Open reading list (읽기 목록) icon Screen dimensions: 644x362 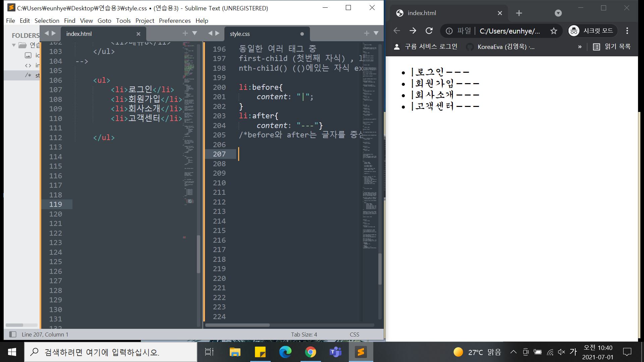tap(596, 47)
